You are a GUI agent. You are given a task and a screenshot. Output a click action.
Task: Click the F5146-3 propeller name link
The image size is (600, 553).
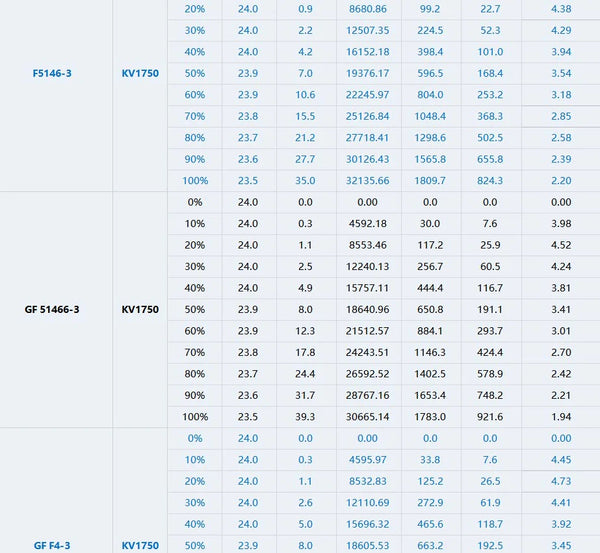(x=52, y=73)
